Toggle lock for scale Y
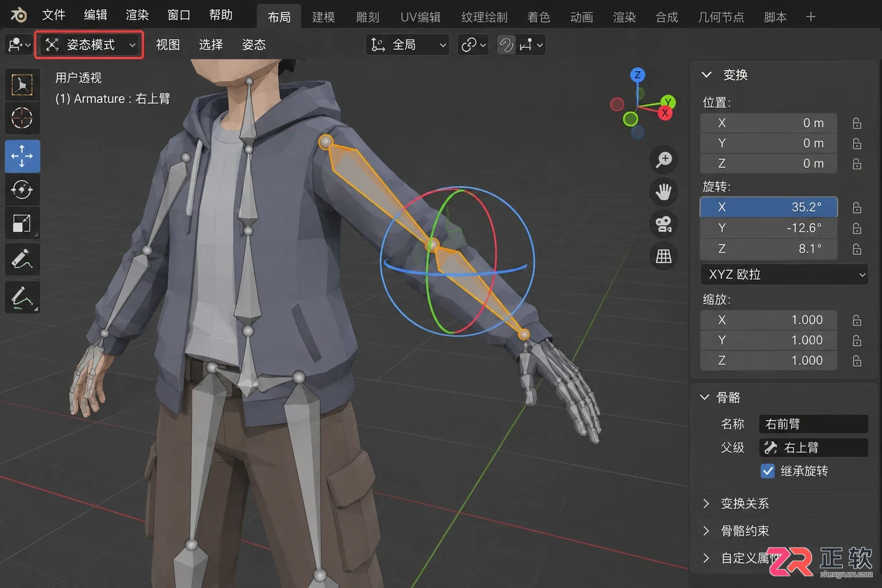 (x=857, y=340)
